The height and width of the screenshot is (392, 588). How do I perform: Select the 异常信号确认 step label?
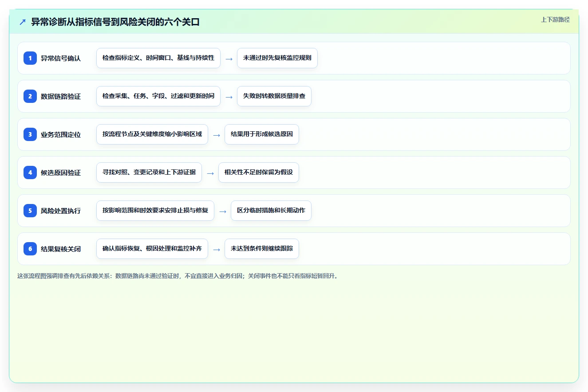click(61, 58)
